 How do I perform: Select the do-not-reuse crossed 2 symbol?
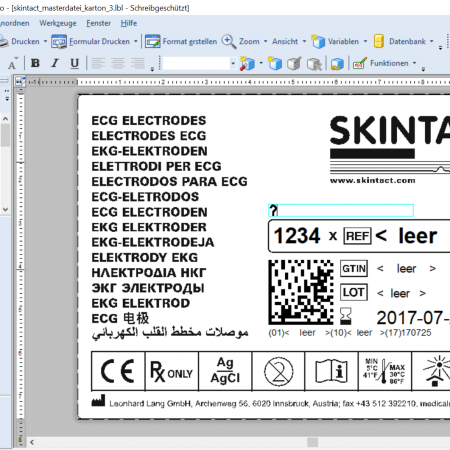279,371
